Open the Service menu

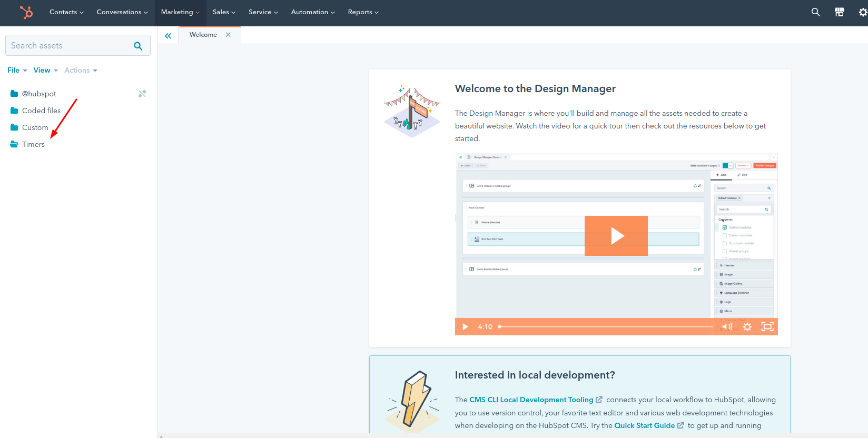point(263,12)
